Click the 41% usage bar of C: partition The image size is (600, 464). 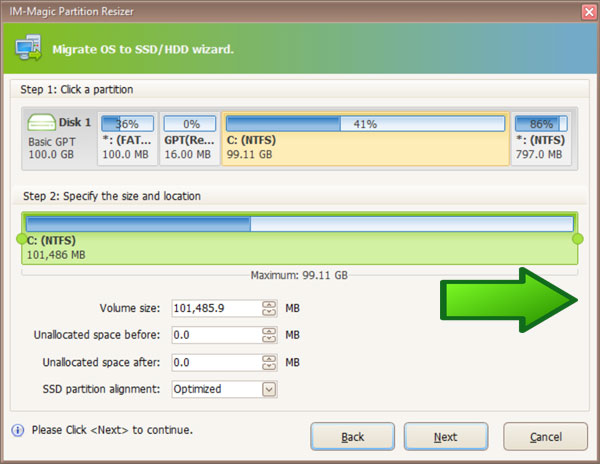pos(365,124)
